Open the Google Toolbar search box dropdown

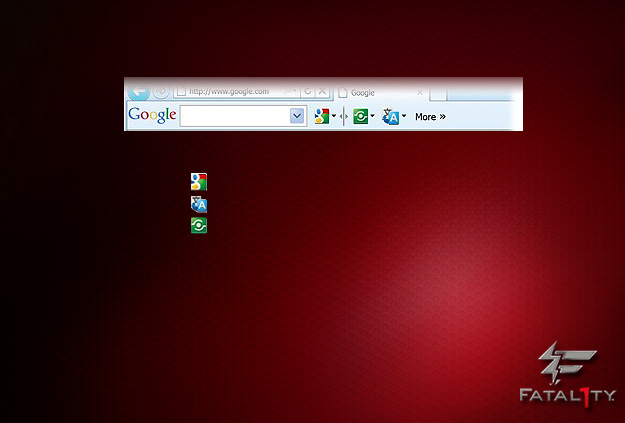297,116
